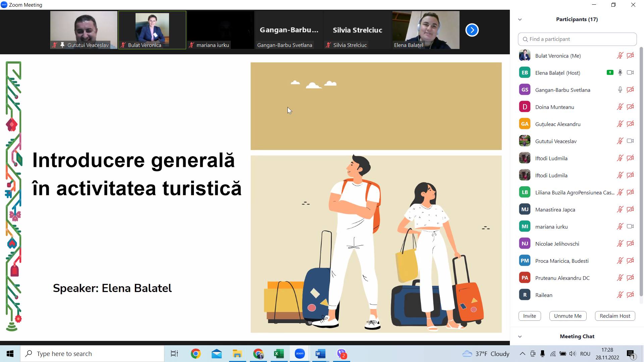Toggle Doina Munteanu's muted microphone indicator
This screenshot has width=644, height=362.
pos(620,107)
